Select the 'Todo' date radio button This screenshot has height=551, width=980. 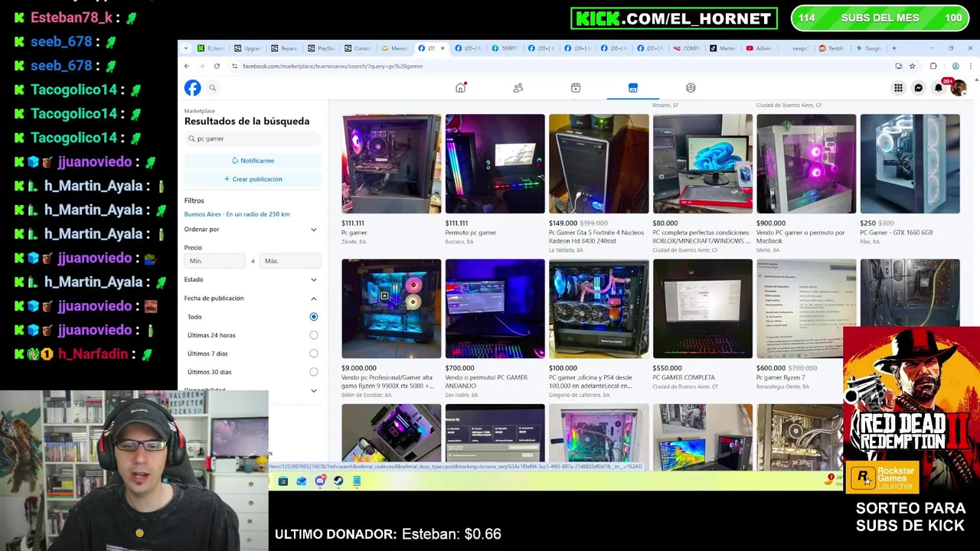(313, 317)
